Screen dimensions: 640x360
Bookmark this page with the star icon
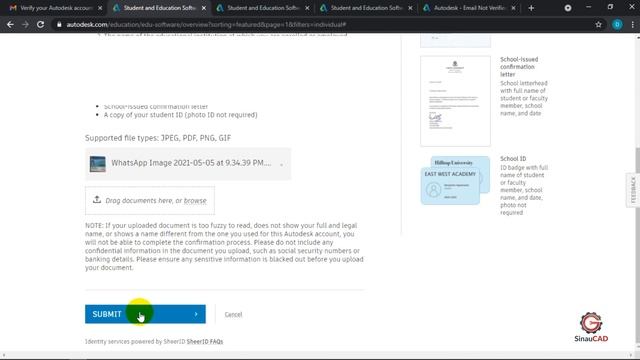(x=598, y=24)
